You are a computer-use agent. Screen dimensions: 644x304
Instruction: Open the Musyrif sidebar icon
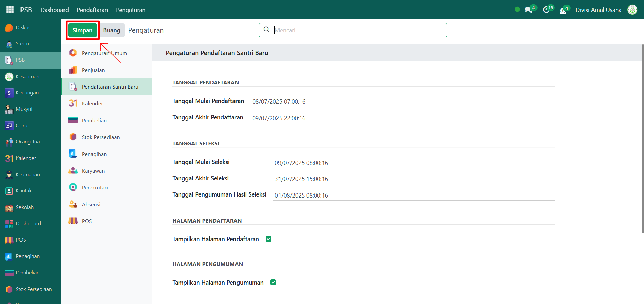coord(9,109)
